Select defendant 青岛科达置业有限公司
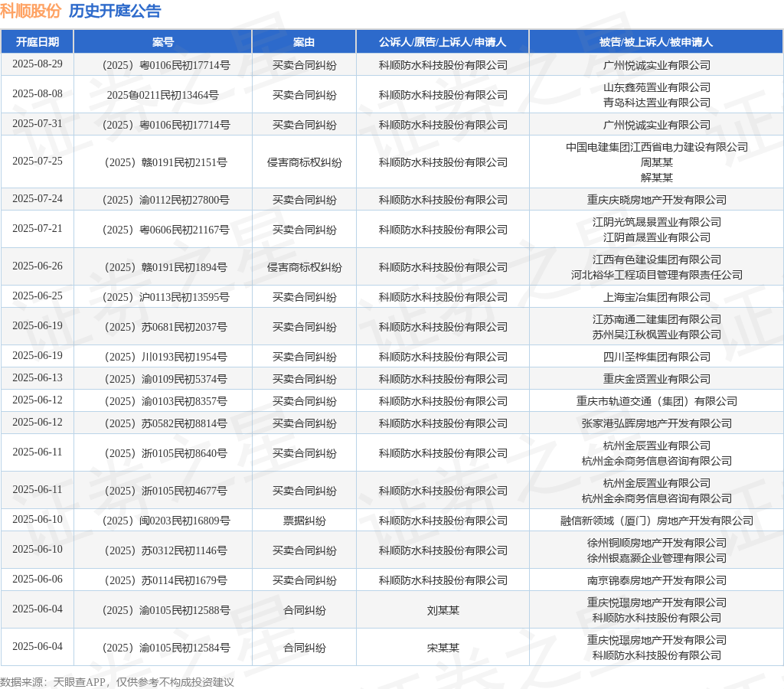This screenshot has height=689, width=784. pyautogui.click(x=656, y=103)
